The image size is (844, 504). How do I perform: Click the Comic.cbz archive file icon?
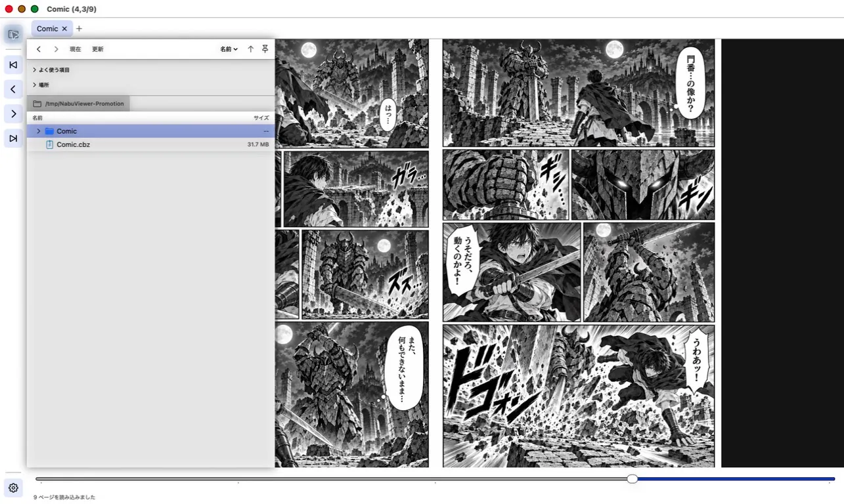pos(49,144)
